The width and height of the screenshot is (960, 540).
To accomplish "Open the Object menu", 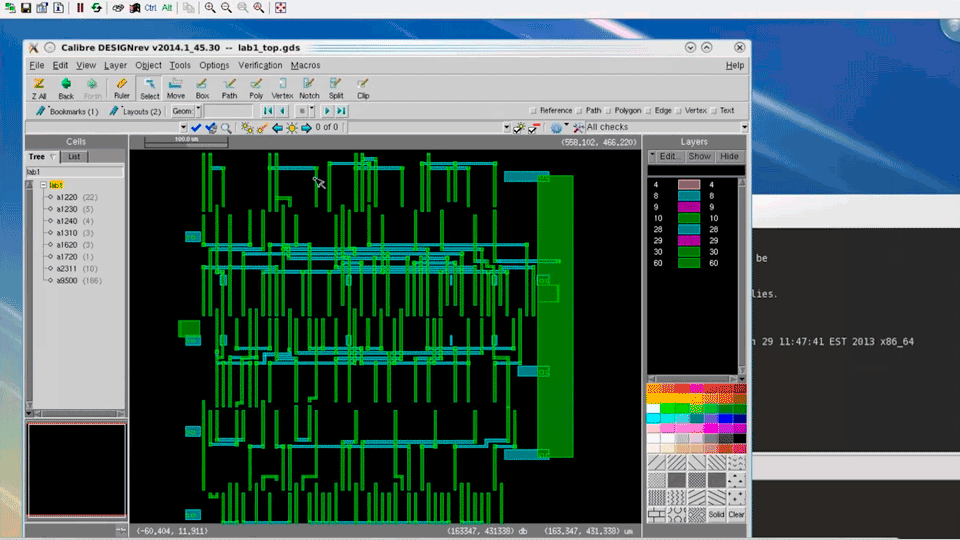I will tap(148, 65).
